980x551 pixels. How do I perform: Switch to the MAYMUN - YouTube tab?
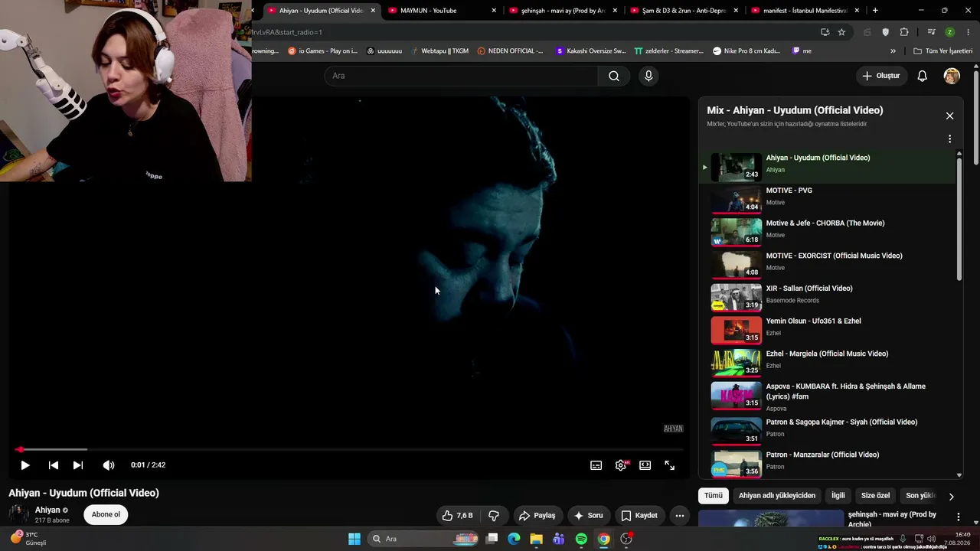click(439, 11)
